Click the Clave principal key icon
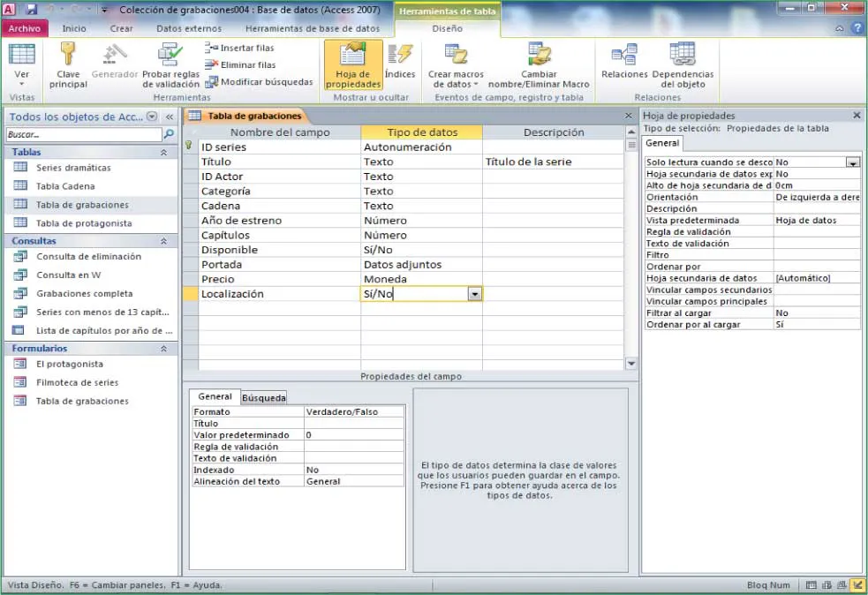The width and height of the screenshot is (868, 595). (68, 55)
